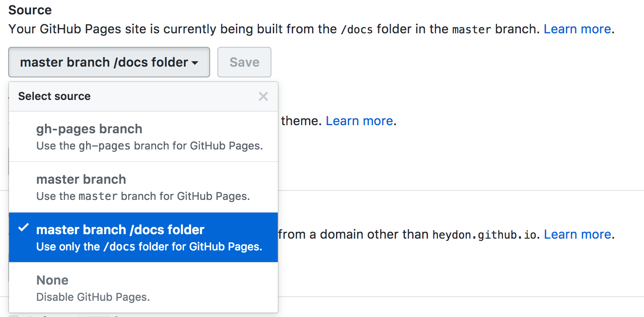Screen dimensions: 644x317
Task: Click the "Select source" popup title
Action: [x=54, y=96]
